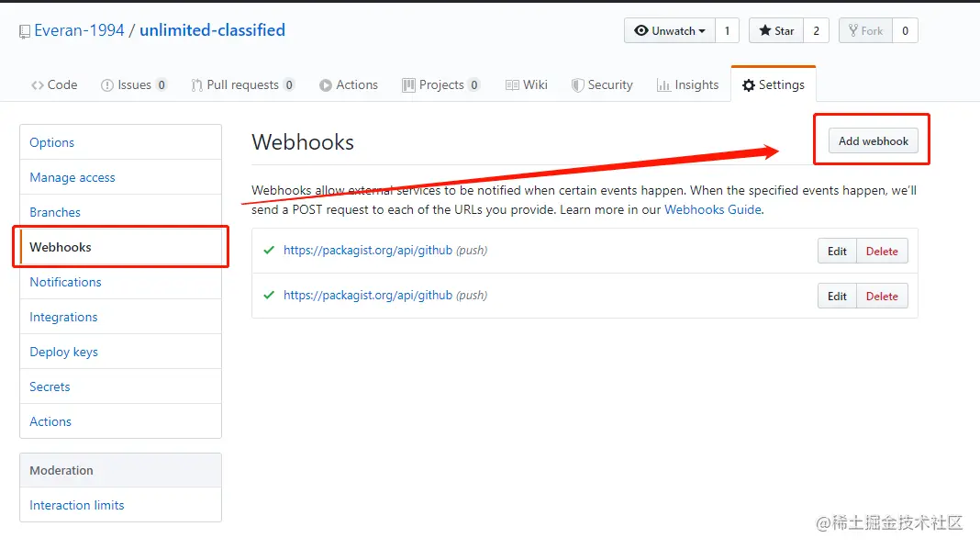980x549 pixels.
Task: Click the Moderation section header
Action: (120, 470)
